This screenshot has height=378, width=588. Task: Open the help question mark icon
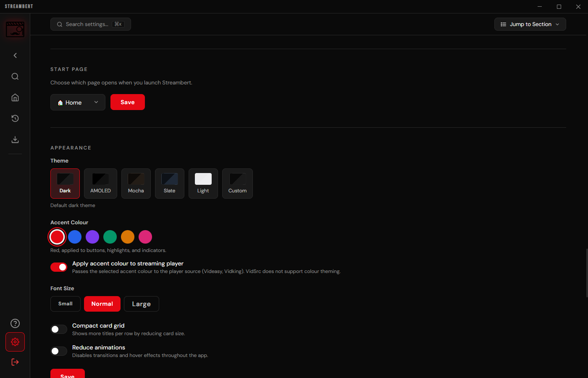tap(15, 323)
